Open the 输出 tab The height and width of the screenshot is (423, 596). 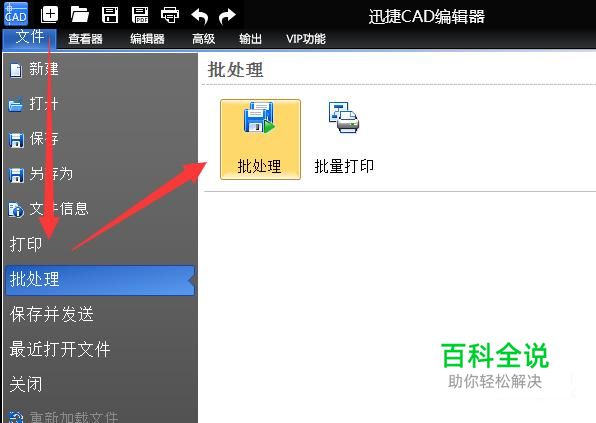point(250,39)
